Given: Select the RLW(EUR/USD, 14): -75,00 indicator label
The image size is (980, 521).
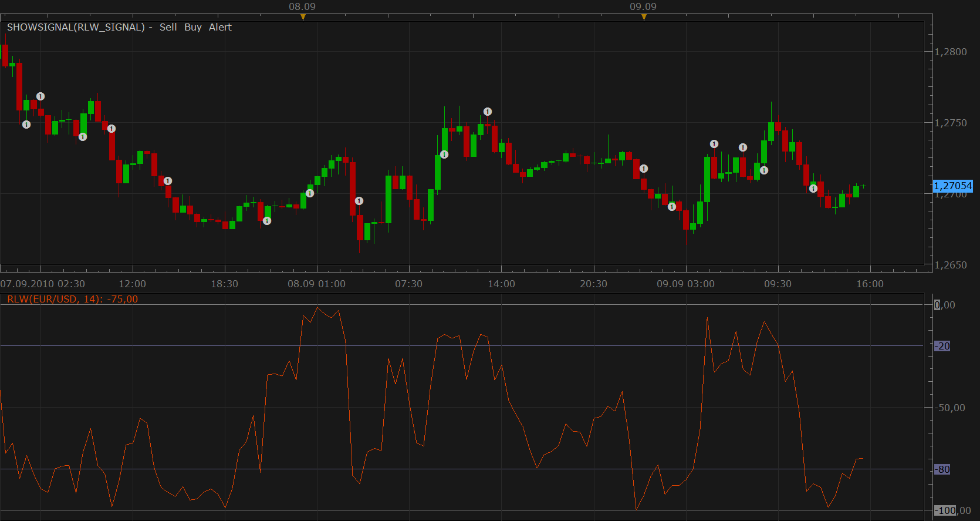Looking at the screenshot, I should pos(72,299).
